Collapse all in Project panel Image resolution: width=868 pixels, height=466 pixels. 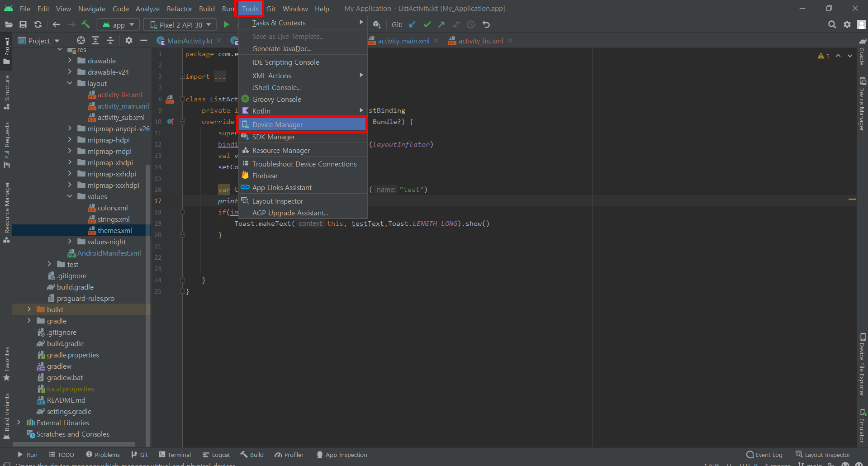click(x=110, y=40)
